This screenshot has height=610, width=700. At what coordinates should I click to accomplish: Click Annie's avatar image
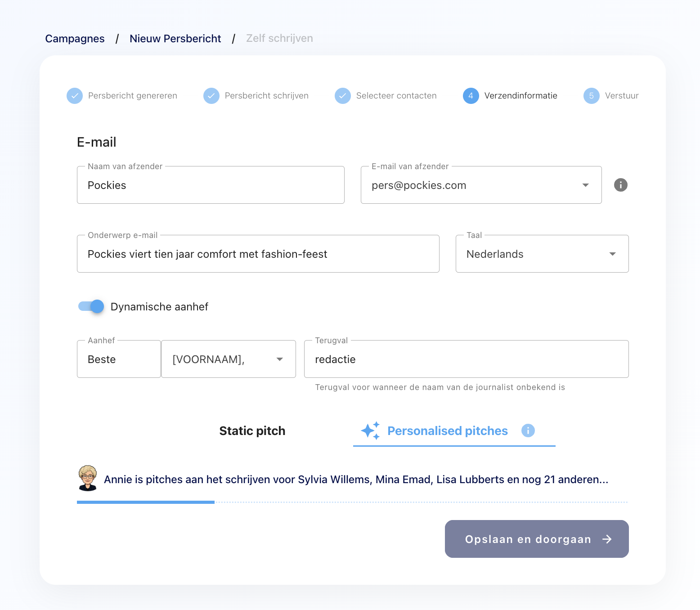88,478
